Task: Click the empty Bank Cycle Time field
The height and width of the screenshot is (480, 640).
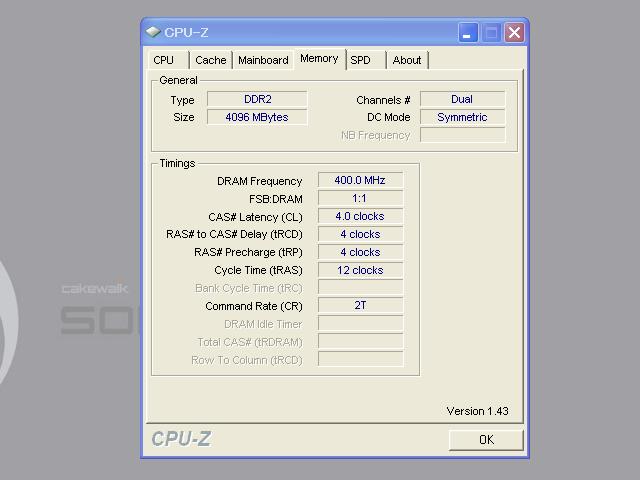Action: coord(360,287)
